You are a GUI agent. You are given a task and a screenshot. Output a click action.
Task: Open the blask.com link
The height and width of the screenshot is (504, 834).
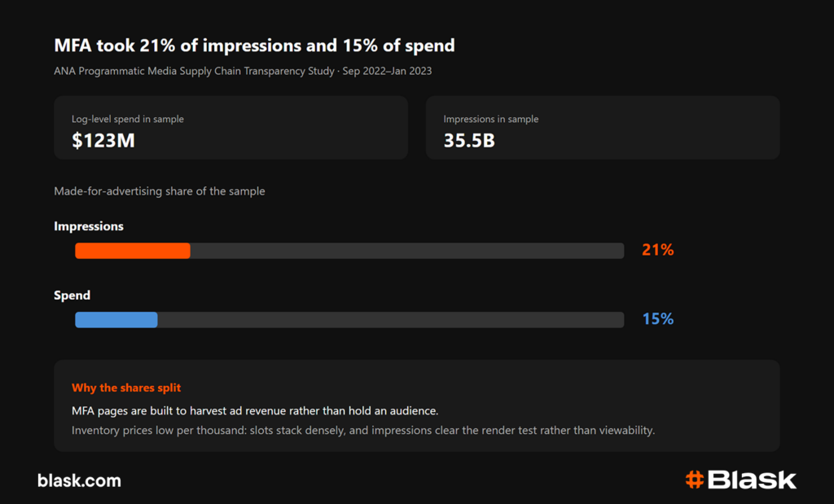(79, 480)
